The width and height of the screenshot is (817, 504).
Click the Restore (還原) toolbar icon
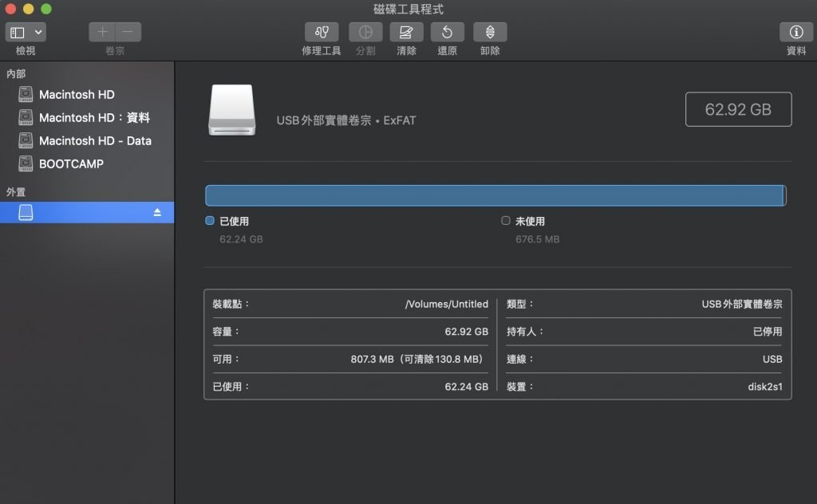tap(447, 32)
